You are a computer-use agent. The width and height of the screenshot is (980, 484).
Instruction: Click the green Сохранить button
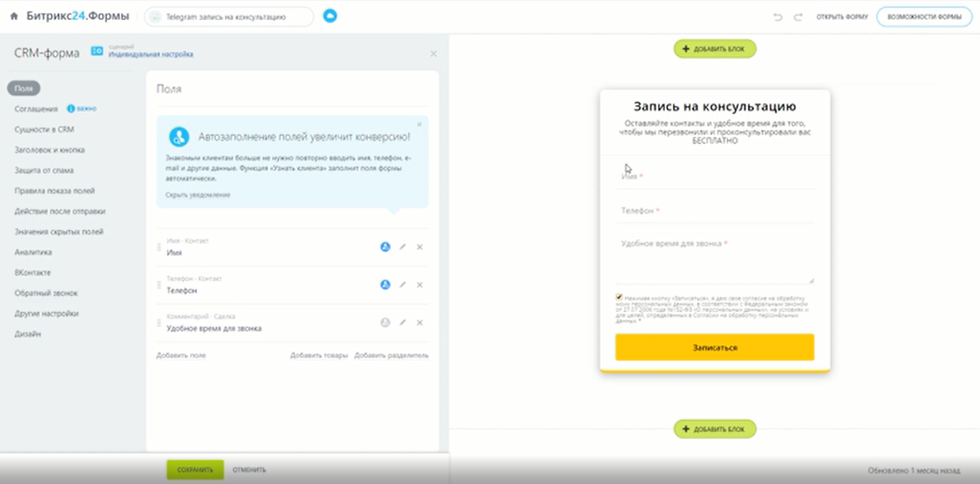pyautogui.click(x=196, y=470)
